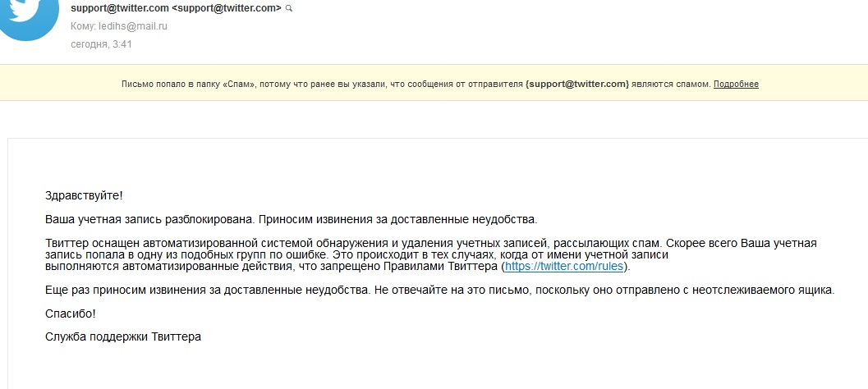Click bold {support@twitter.com} in the spam banner

click(x=577, y=84)
